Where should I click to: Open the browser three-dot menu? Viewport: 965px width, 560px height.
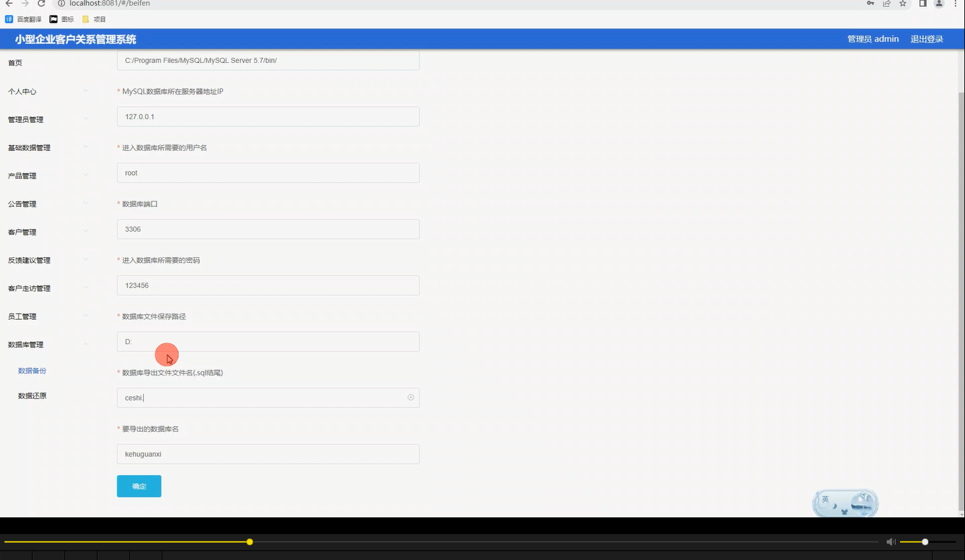[955, 3]
